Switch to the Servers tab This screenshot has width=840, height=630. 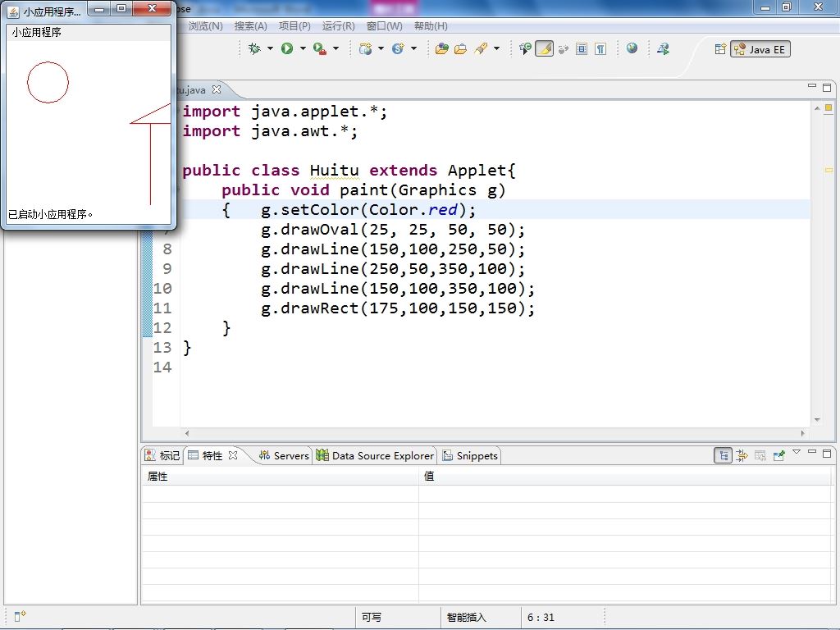pyautogui.click(x=284, y=455)
